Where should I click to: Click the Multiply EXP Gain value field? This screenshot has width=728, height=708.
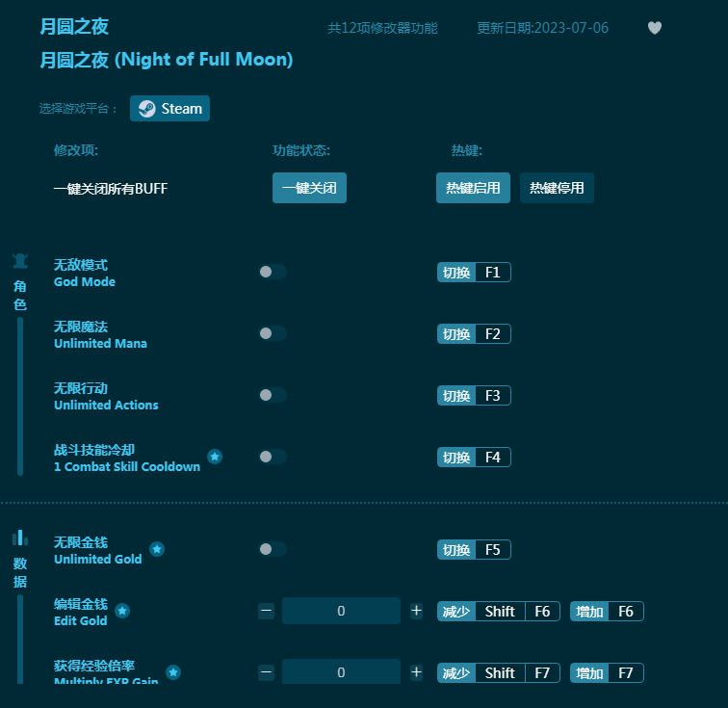(341, 671)
